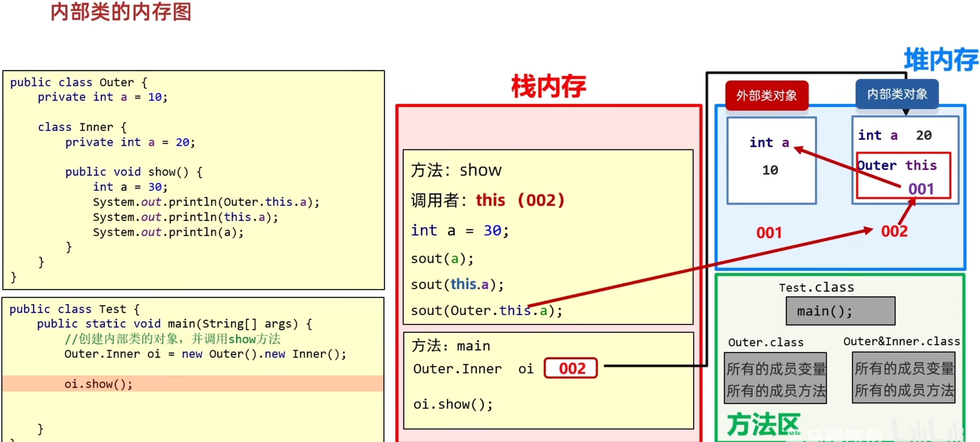The image size is (980, 442).
Task: Click the int a 20 text in inner object
Action: pos(894,135)
